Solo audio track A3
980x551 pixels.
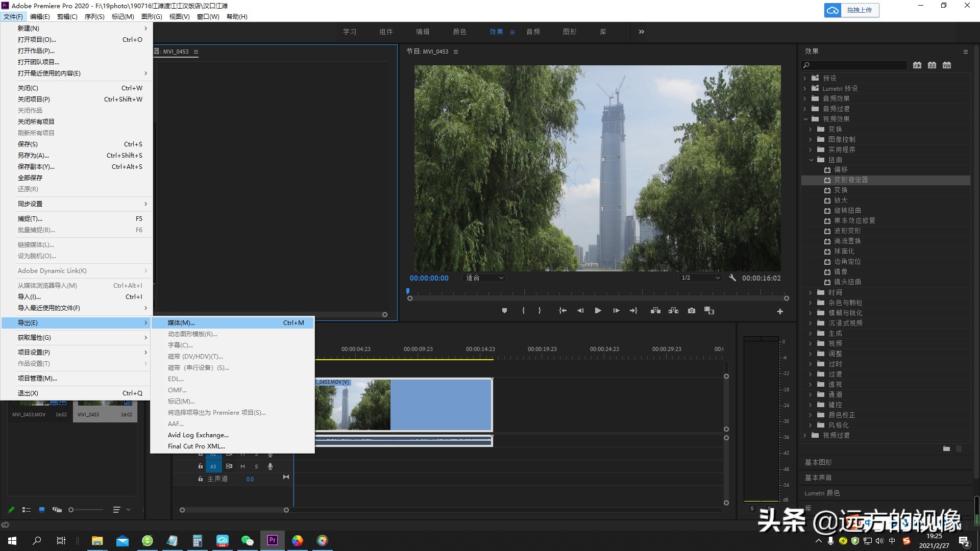256,466
